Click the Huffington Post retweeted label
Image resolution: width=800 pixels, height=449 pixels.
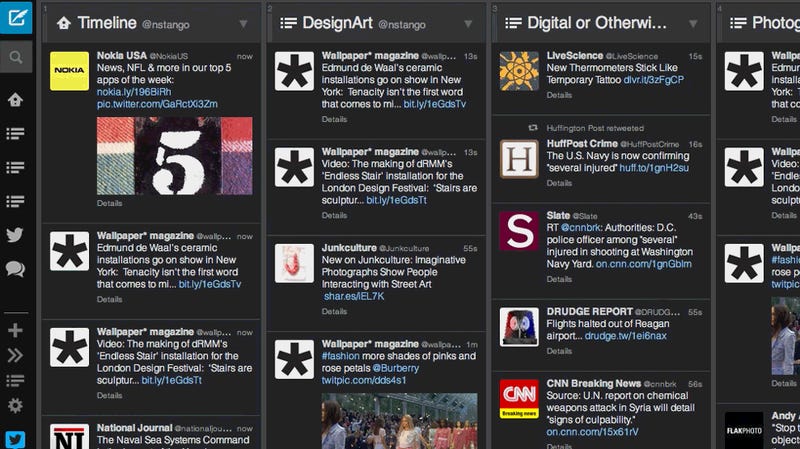(x=595, y=128)
